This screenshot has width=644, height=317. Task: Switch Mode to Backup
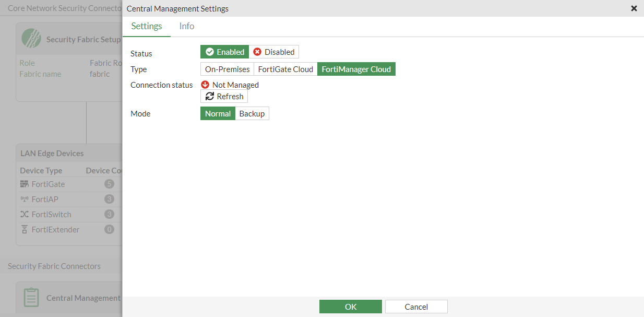pyautogui.click(x=252, y=113)
